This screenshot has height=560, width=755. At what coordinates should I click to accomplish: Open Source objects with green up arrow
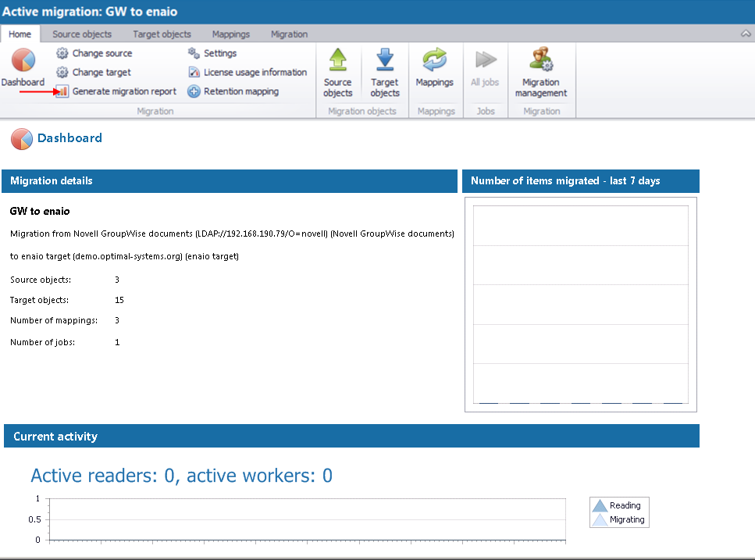tap(337, 61)
